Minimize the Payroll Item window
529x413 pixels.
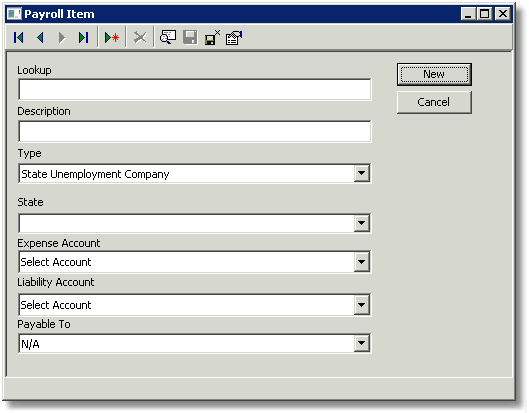coord(469,14)
